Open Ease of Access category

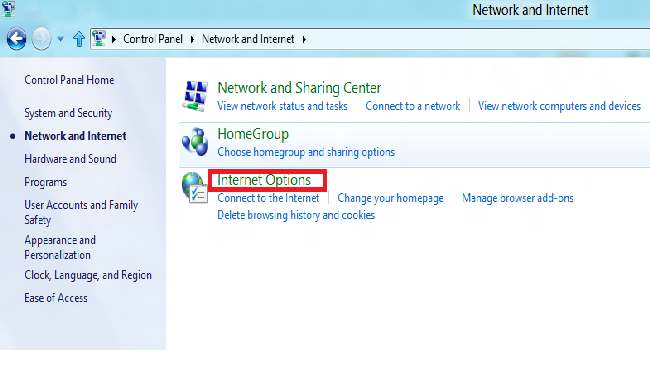pyautogui.click(x=56, y=298)
